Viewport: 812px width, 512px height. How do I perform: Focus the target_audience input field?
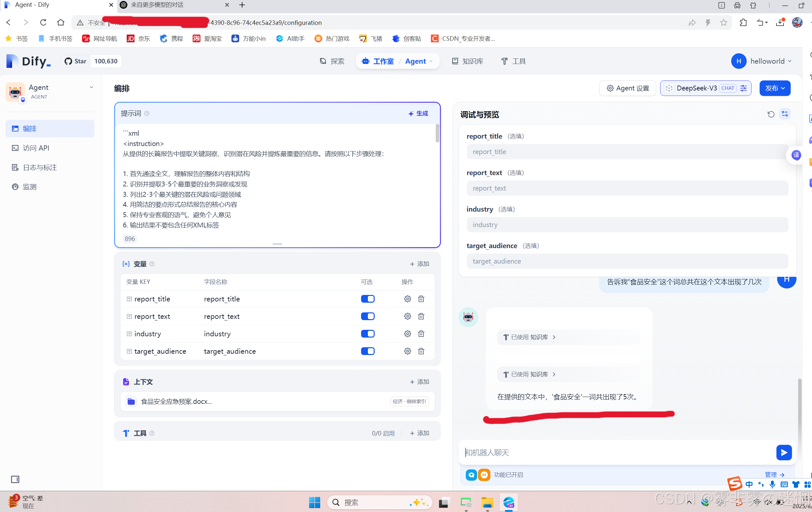click(x=627, y=261)
